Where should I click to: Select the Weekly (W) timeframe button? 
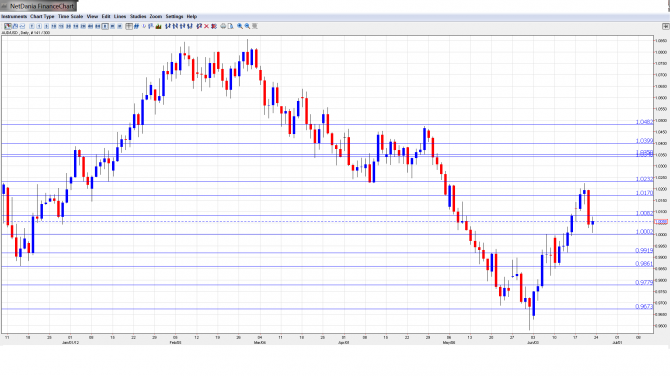[112, 26]
